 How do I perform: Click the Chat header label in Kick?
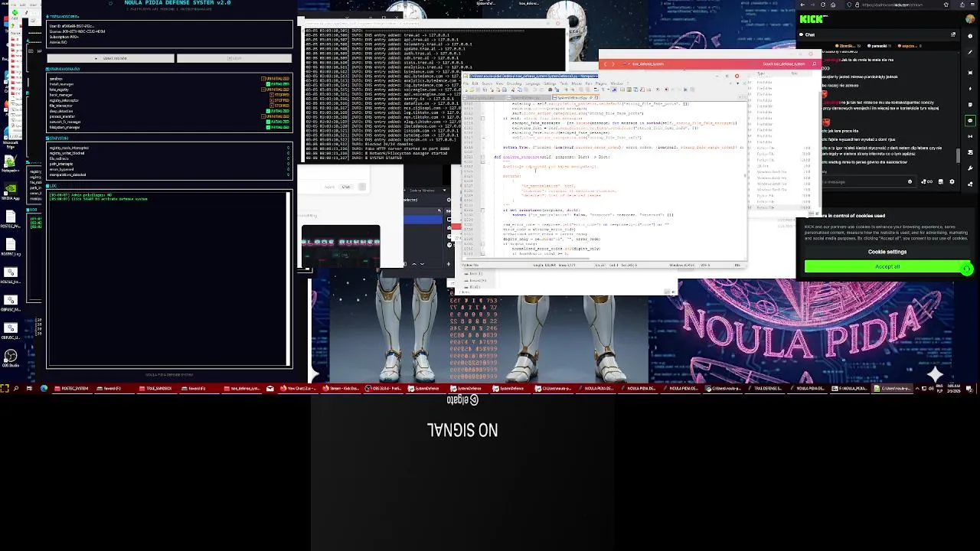(x=810, y=34)
